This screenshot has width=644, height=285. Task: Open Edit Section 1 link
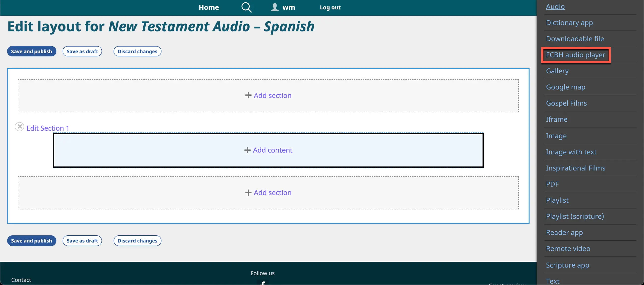[x=48, y=128]
